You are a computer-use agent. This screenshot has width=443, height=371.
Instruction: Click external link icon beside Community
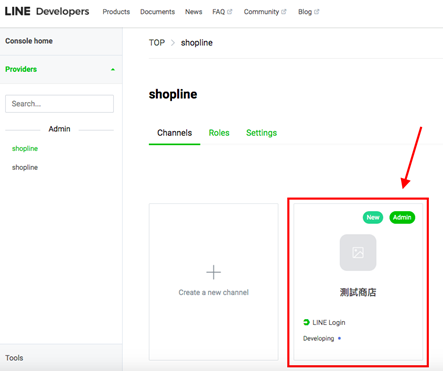(x=284, y=11)
